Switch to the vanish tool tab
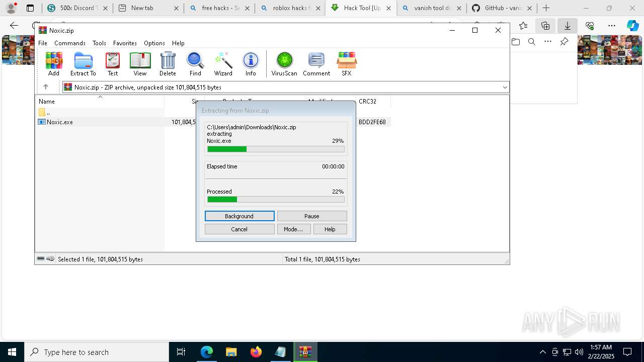 click(x=432, y=8)
